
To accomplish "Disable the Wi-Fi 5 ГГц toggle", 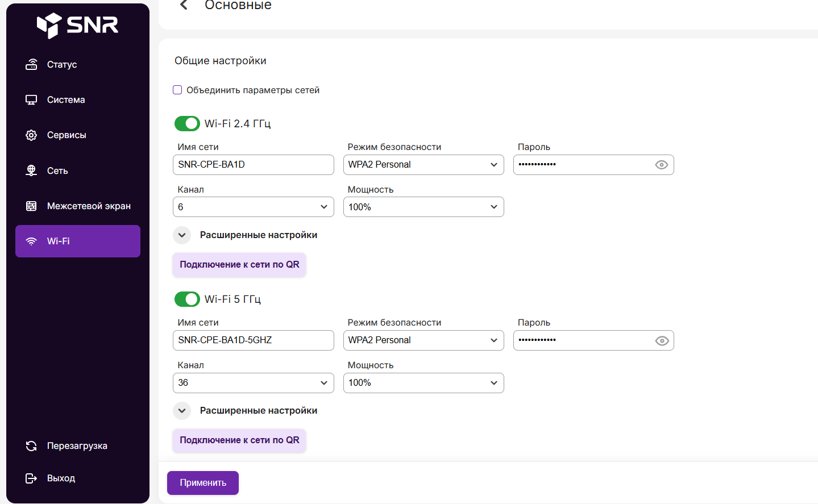I will click(x=187, y=299).
